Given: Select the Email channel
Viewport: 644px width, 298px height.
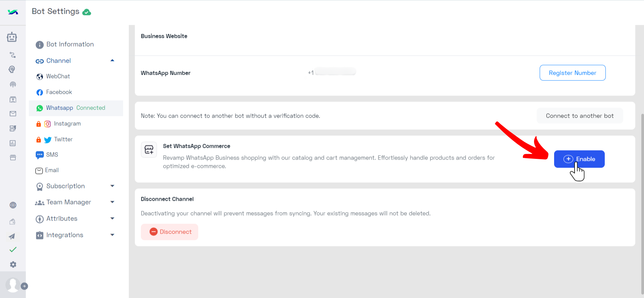Looking at the screenshot, I should coord(47,170).
